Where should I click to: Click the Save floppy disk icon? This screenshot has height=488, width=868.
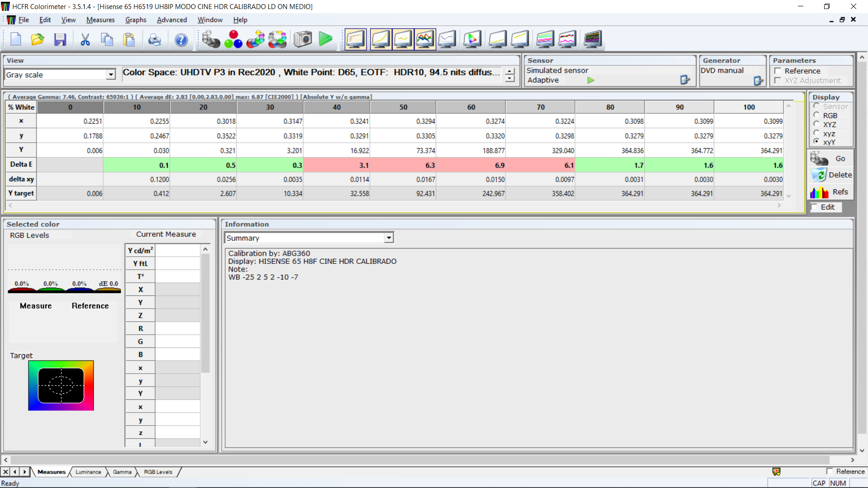click(x=60, y=39)
